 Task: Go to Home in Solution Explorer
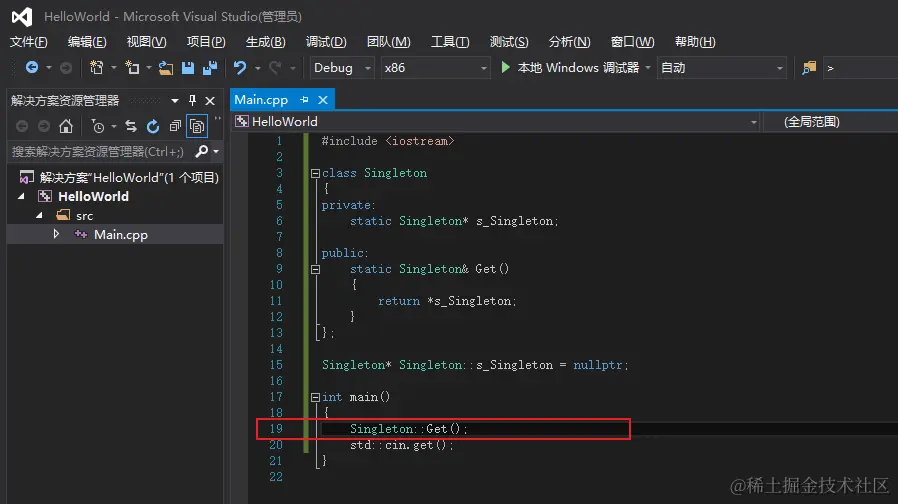click(66, 126)
